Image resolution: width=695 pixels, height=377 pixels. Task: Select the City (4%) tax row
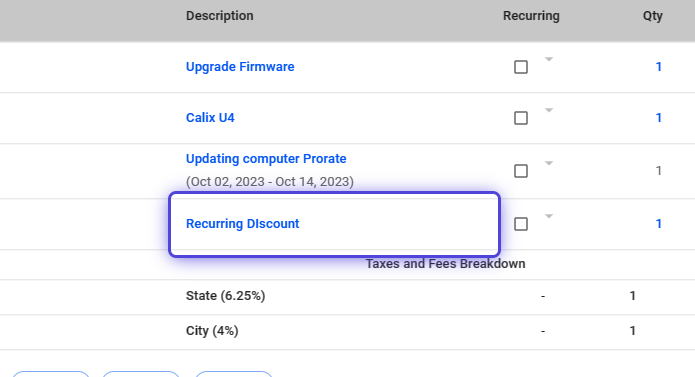point(348,331)
